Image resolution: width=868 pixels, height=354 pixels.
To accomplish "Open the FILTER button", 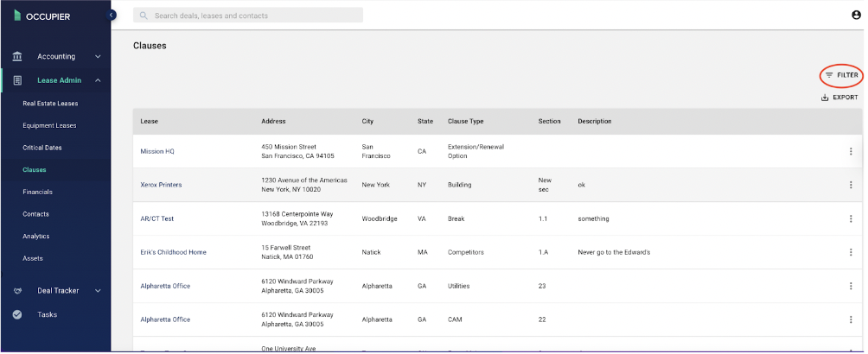I will tap(841, 75).
